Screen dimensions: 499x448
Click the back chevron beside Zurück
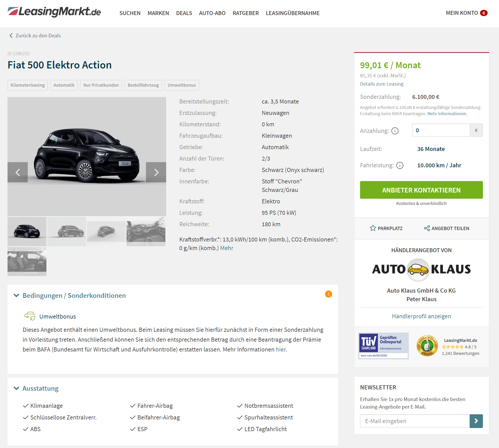point(11,36)
